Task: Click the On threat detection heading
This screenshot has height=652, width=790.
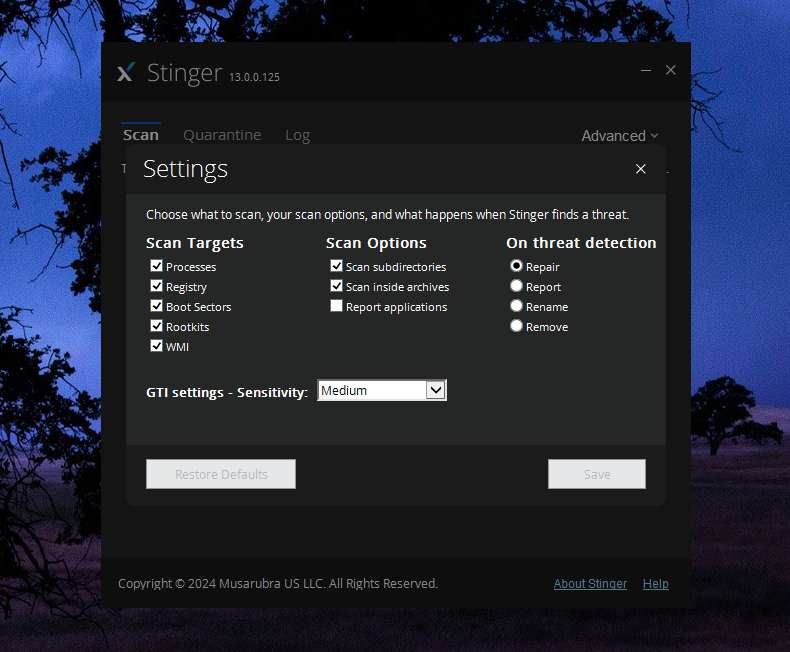Action: tap(581, 243)
